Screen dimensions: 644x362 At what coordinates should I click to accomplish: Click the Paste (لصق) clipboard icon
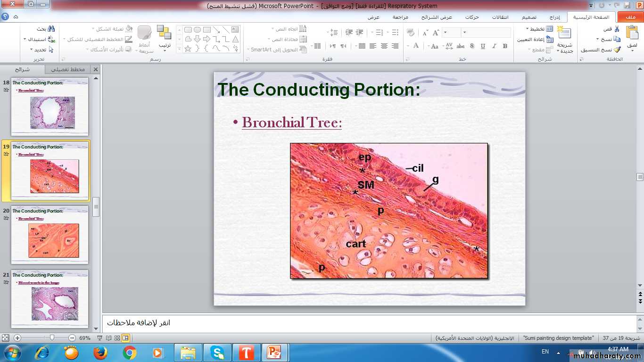pos(632,33)
